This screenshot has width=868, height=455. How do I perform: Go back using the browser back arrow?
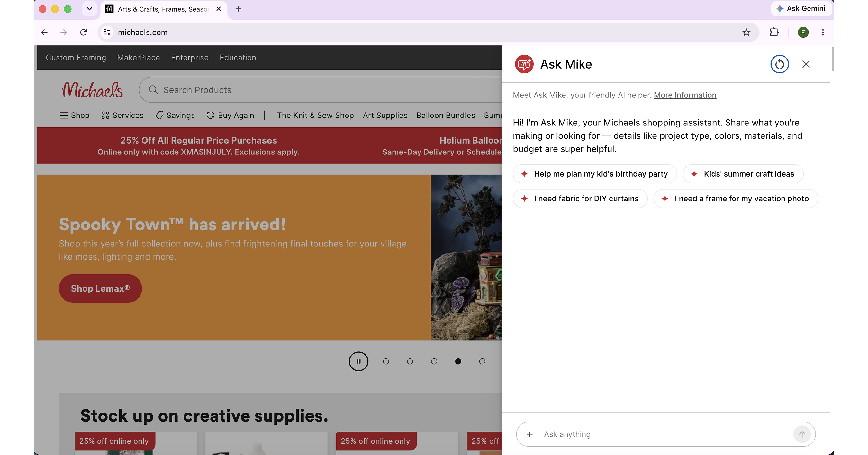point(44,32)
